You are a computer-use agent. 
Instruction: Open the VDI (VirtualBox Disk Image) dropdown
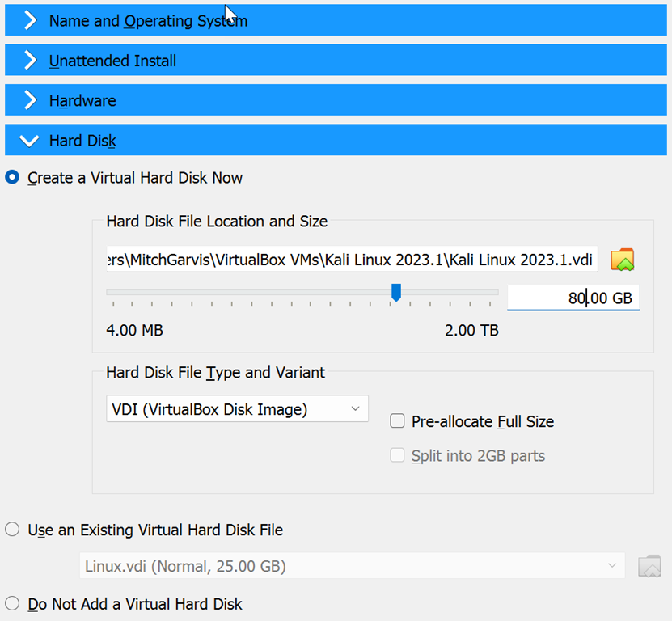tap(237, 409)
